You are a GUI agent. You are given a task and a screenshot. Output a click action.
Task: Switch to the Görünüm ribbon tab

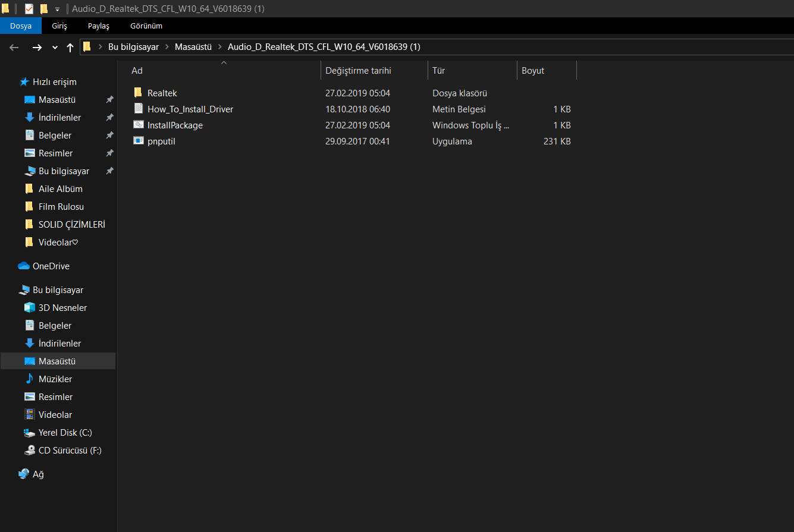(146, 26)
